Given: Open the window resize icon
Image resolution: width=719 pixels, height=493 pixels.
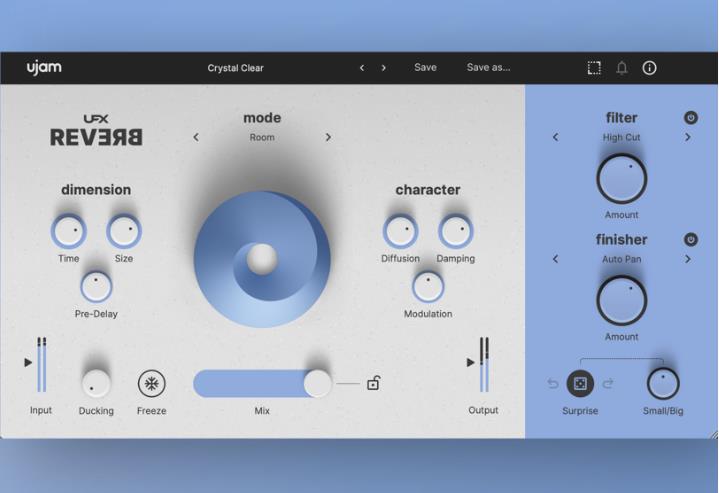Looking at the screenshot, I should (594, 68).
